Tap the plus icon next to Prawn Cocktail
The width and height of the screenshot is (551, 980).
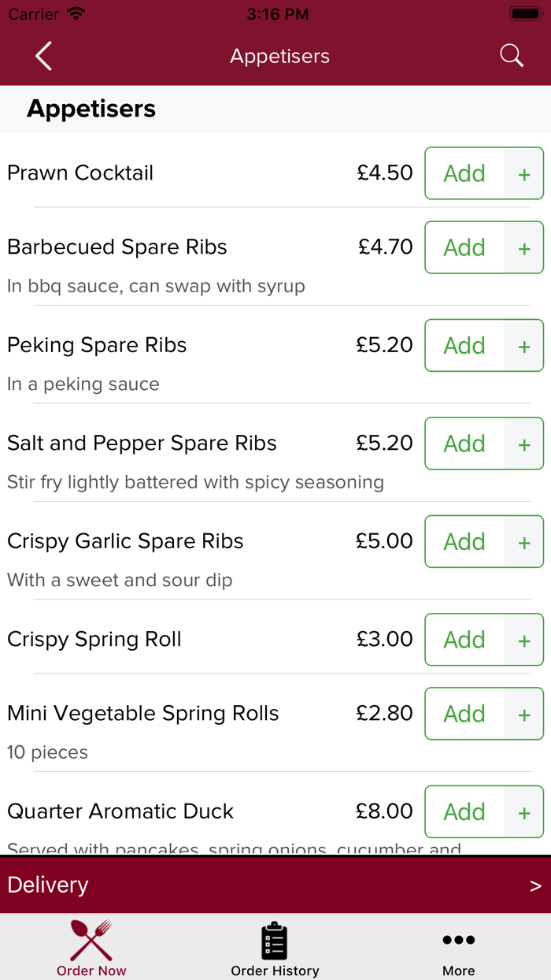pyautogui.click(x=524, y=173)
